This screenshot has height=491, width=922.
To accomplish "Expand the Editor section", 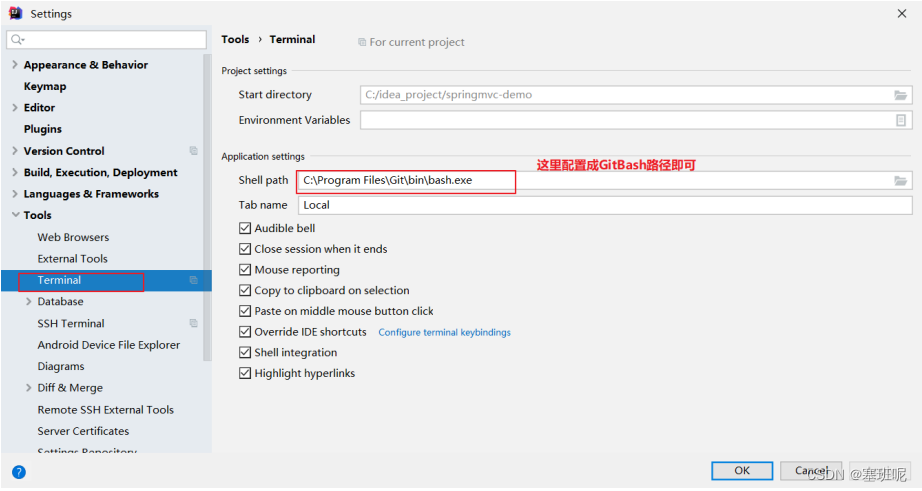I will pyautogui.click(x=15, y=108).
